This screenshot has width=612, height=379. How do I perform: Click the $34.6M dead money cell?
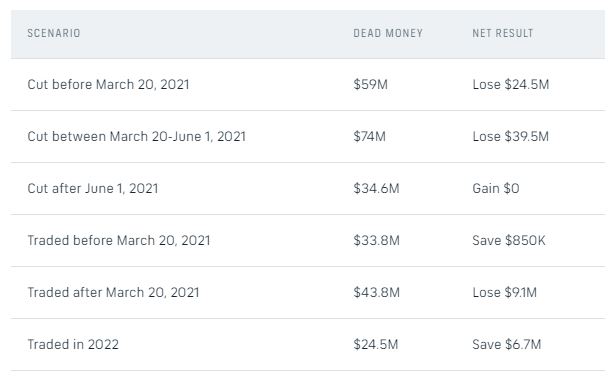(376, 188)
